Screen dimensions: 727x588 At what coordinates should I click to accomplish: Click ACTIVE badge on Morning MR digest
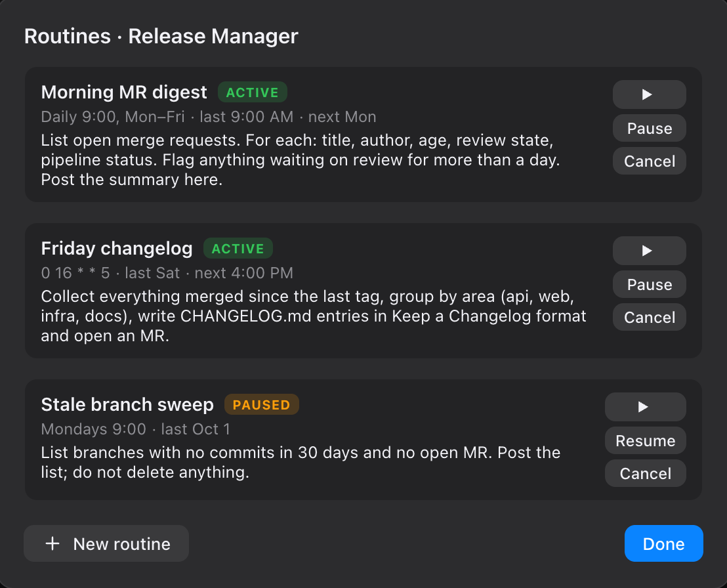(253, 93)
